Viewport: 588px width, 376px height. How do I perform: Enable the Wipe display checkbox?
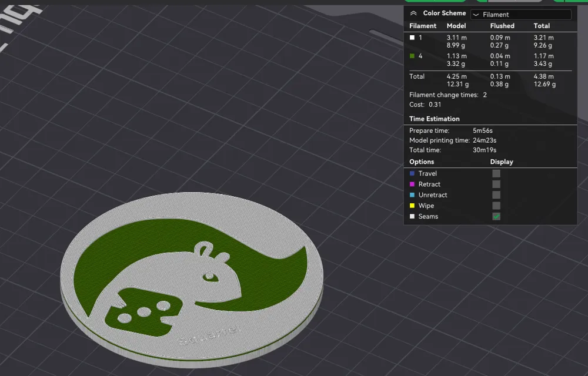(496, 206)
